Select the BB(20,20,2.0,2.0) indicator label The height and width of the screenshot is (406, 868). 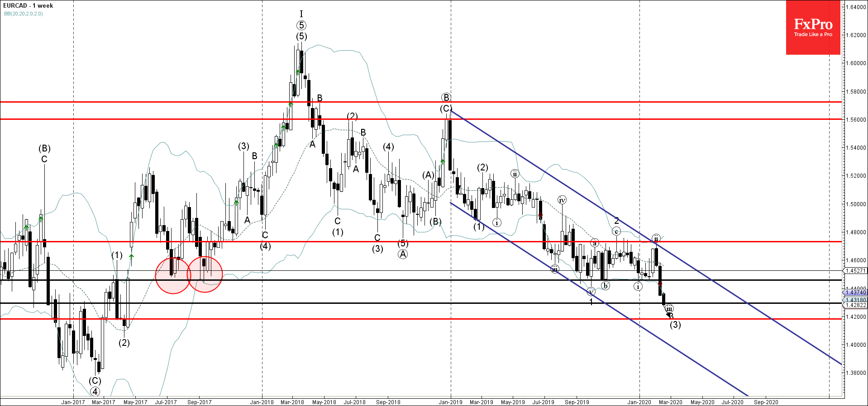24,14
